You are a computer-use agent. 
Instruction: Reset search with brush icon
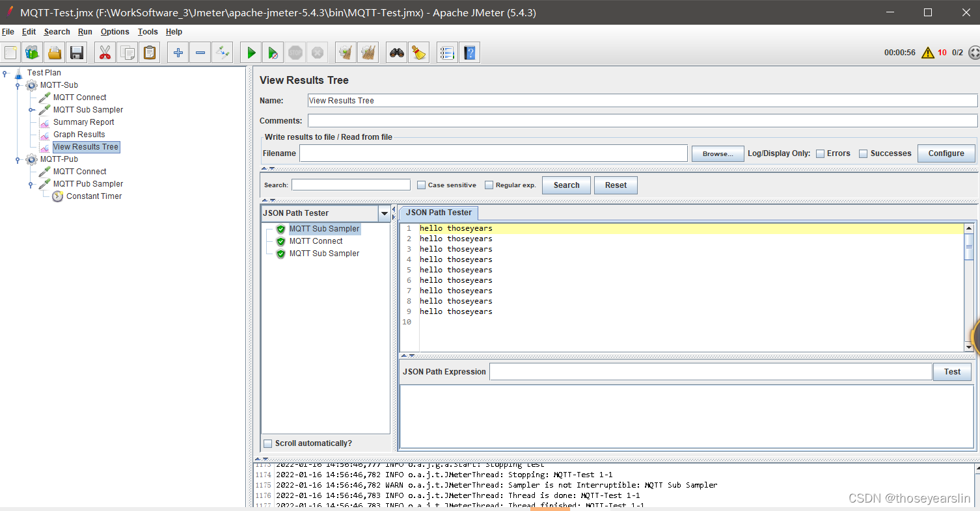coord(419,53)
